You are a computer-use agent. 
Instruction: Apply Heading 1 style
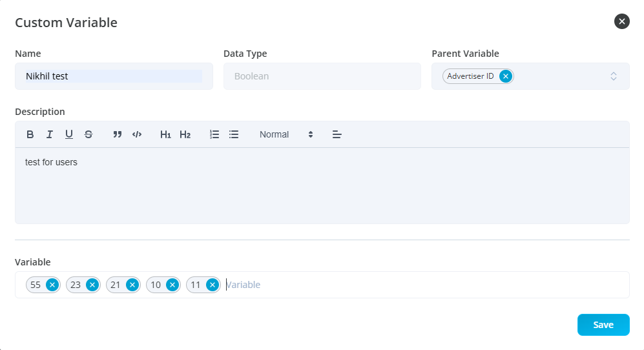tap(165, 134)
